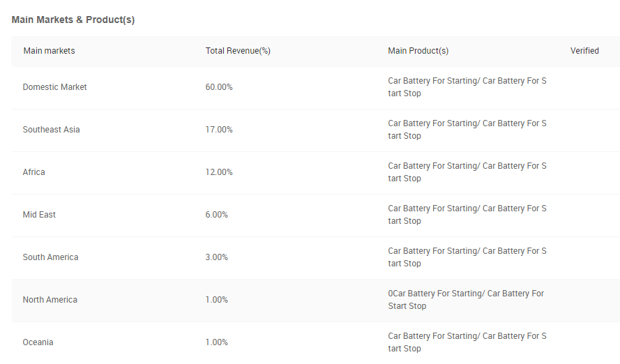Click the Main Markets & Product(s) heading

(73, 20)
